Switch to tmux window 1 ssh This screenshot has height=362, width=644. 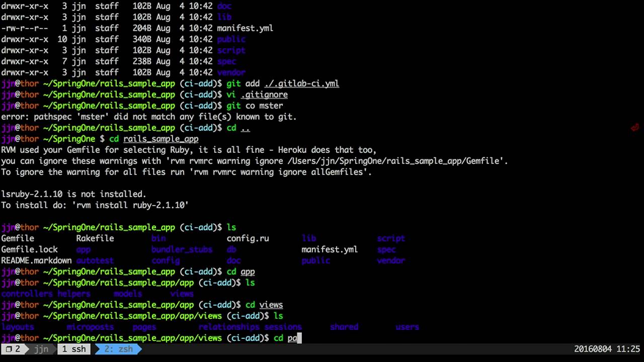pos(73,349)
